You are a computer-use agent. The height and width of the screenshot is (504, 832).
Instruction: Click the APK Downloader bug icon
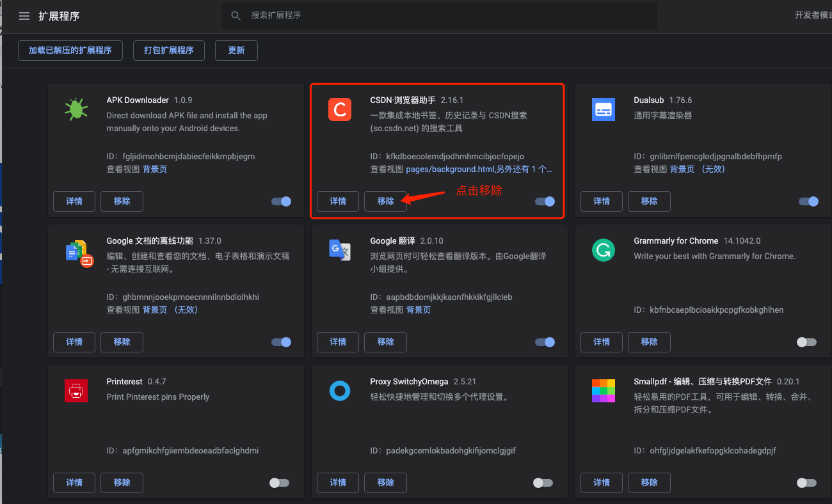coord(76,109)
